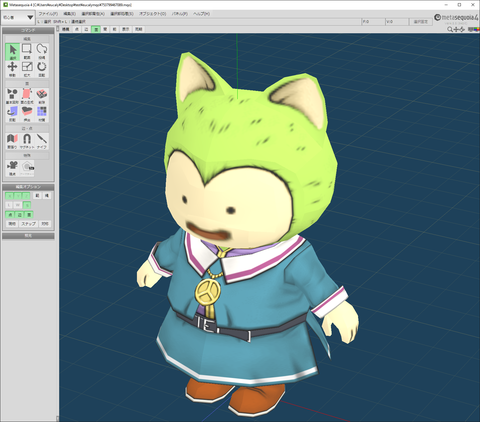Toggle face (面) display in view toolbar
The image size is (480, 422).
tap(96, 29)
